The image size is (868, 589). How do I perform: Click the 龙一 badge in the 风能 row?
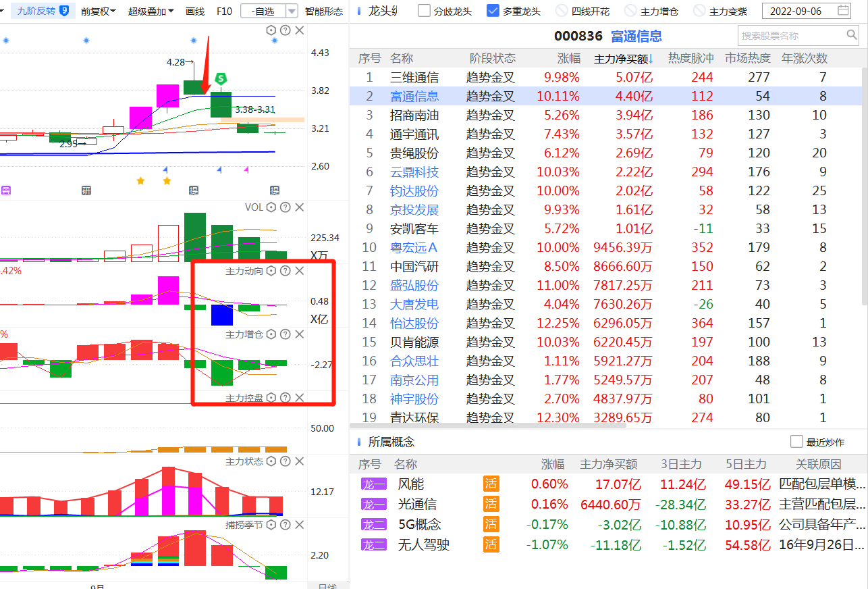pyautogui.click(x=373, y=484)
